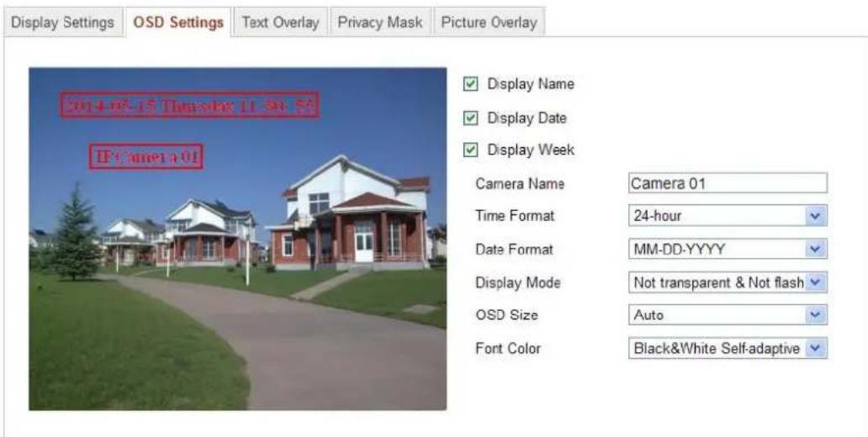868x437 pixels.
Task: Open the Display Mode dropdown
Action: (728, 282)
